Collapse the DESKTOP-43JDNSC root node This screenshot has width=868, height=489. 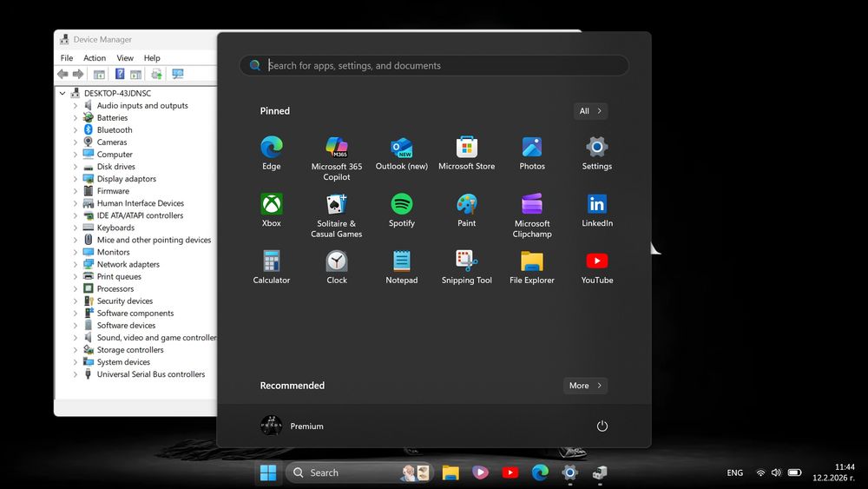(62, 93)
